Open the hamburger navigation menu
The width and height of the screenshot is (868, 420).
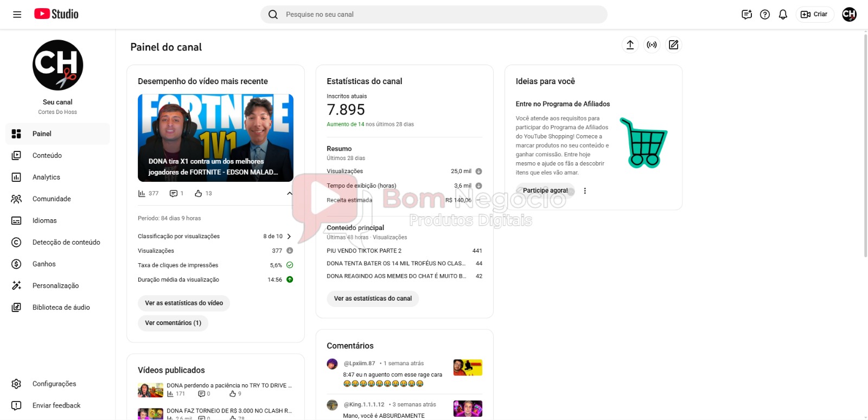pyautogui.click(x=17, y=15)
